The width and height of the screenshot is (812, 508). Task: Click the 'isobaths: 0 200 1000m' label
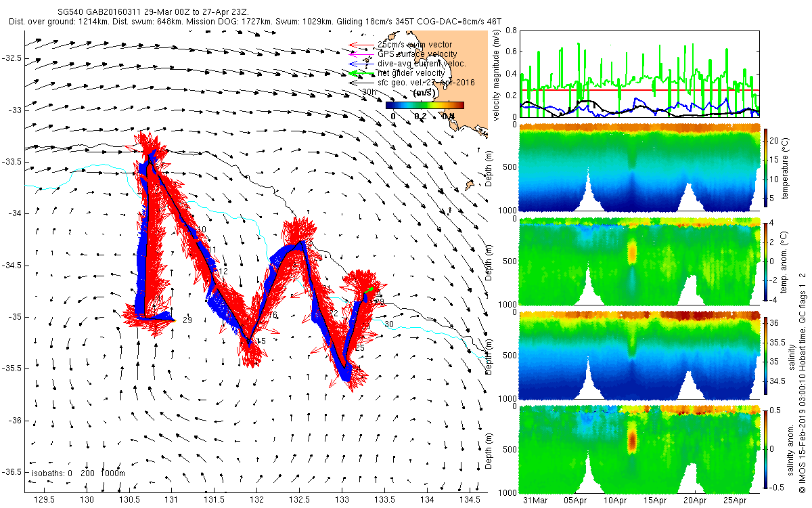[77, 473]
